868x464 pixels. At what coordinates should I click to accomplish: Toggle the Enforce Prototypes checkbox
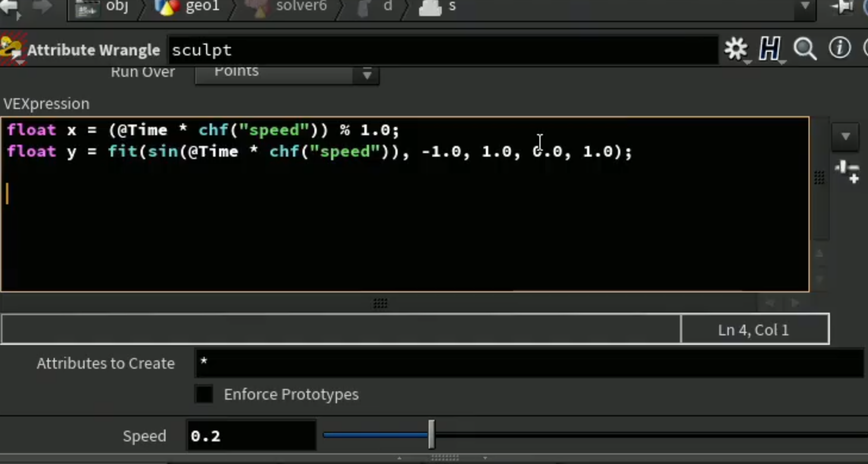(204, 394)
